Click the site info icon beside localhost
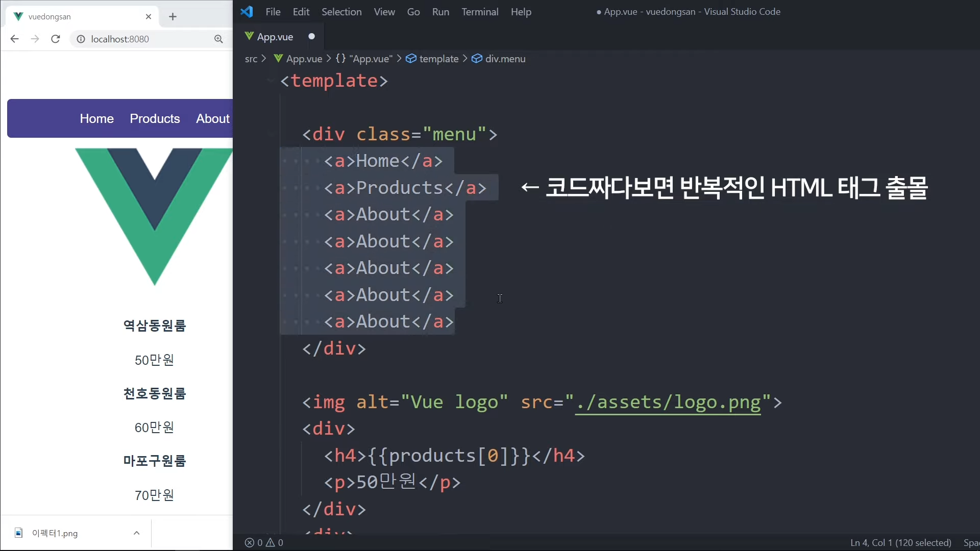Screen dimensions: 980x551 pos(81,39)
